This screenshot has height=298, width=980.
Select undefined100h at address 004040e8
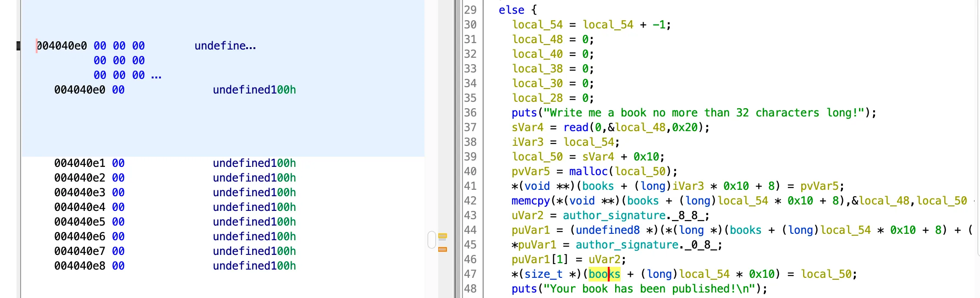coord(254,266)
